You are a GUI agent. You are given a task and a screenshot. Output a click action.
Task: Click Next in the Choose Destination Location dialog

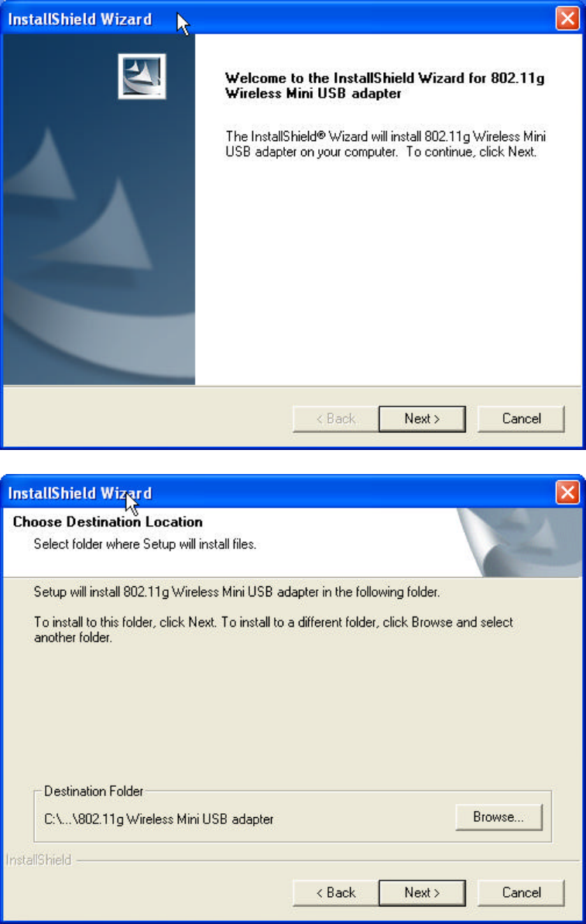pos(422,892)
